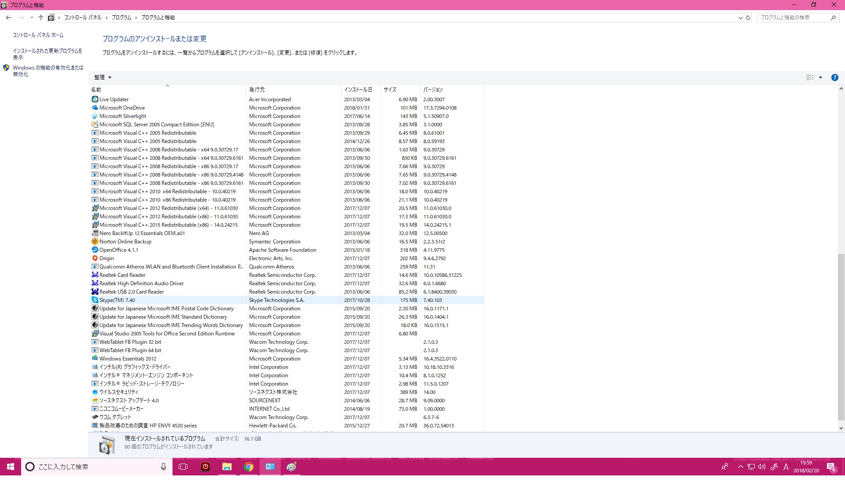The height and width of the screenshot is (504, 845).
Task: Expand the address bar history dropdown
Action: 740,18
